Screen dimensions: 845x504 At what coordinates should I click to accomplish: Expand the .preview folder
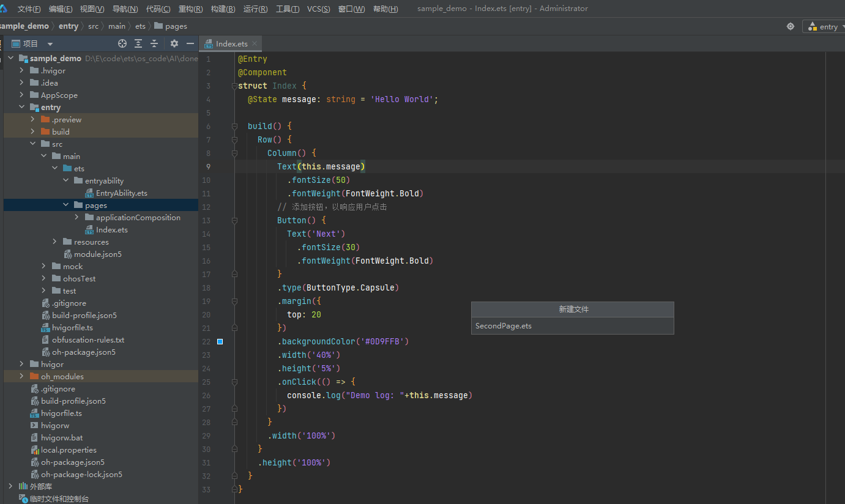(32, 120)
